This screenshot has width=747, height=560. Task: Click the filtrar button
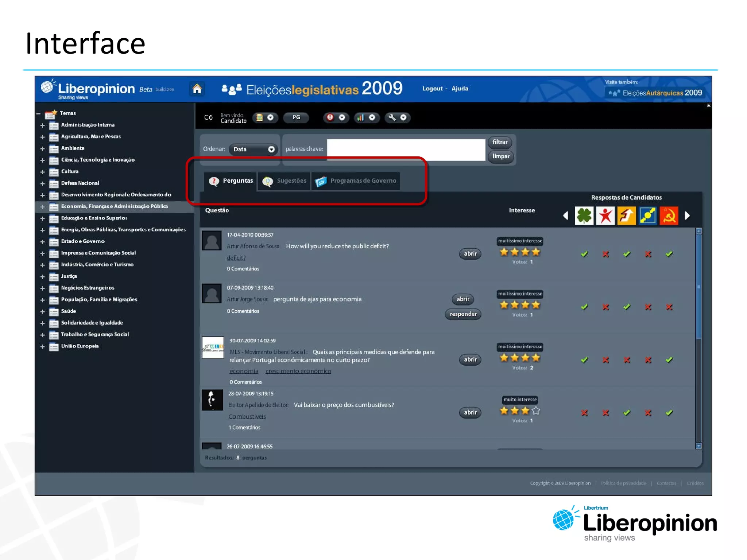coord(500,142)
